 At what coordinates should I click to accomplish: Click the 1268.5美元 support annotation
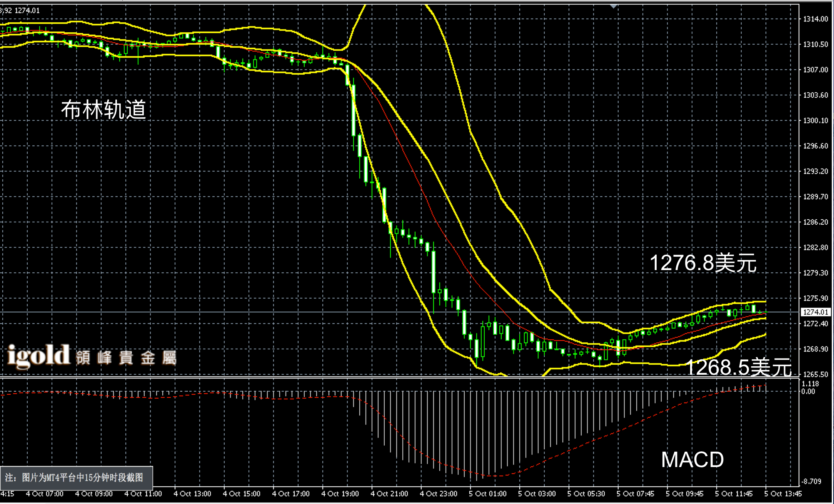tap(738, 367)
